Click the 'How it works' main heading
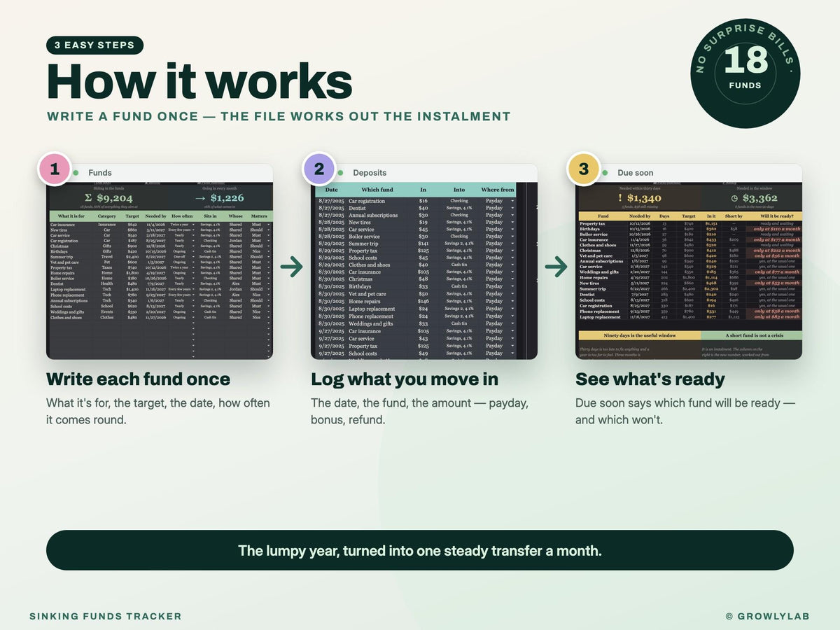The width and height of the screenshot is (840, 630). pyautogui.click(x=199, y=80)
